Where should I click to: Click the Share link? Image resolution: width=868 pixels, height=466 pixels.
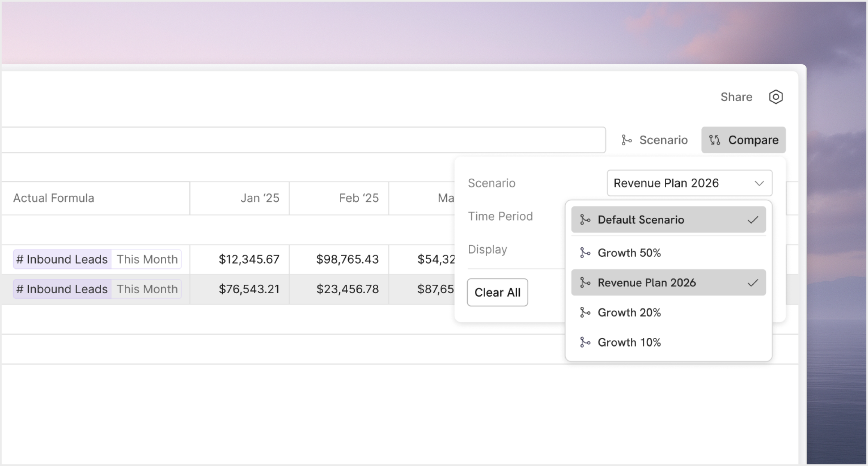pos(736,97)
